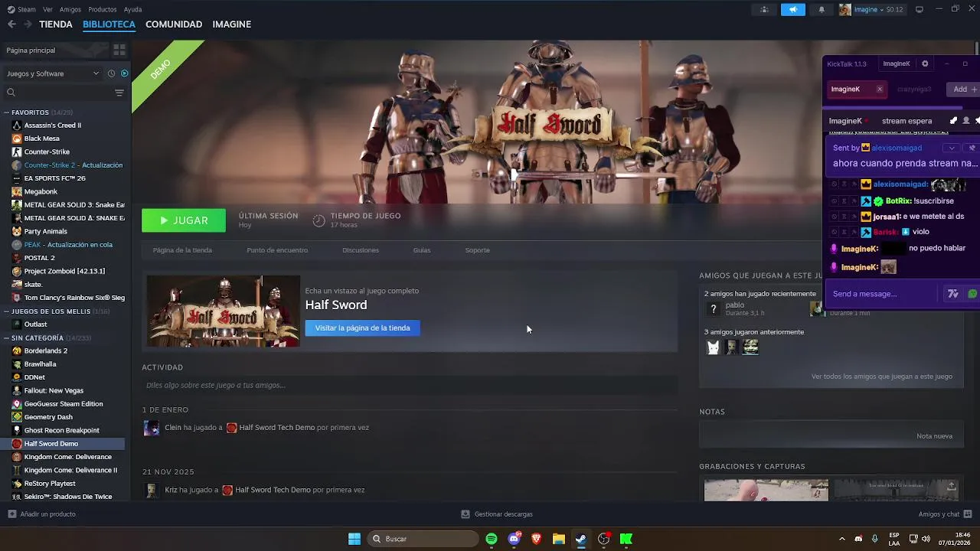The width and height of the screenshot is (980, 551).
Task: Collapse the pinned message in KickTalk
Action: tap(952, 148)
